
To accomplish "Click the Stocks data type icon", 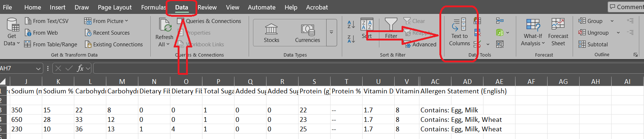I will pyautogui.click(x=271, y=33).
